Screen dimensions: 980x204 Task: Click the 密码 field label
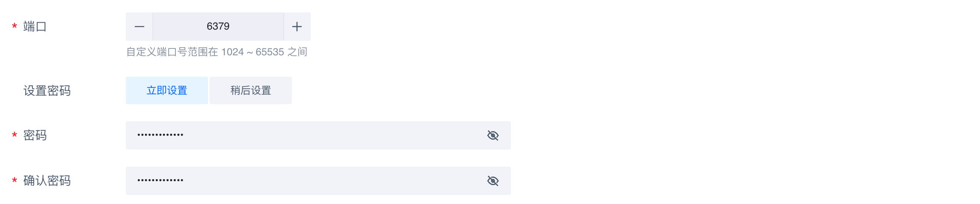click(35, 135)
